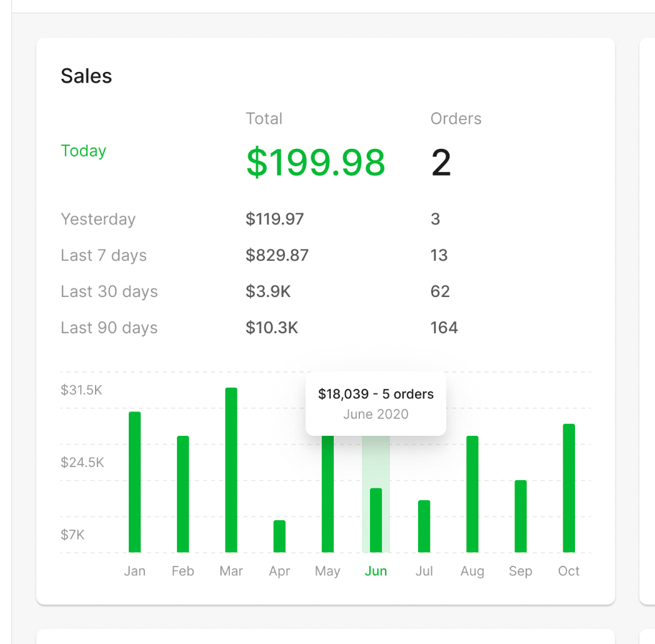
Task: Click the Last 7 days row
Action: [x=104, y=256]
